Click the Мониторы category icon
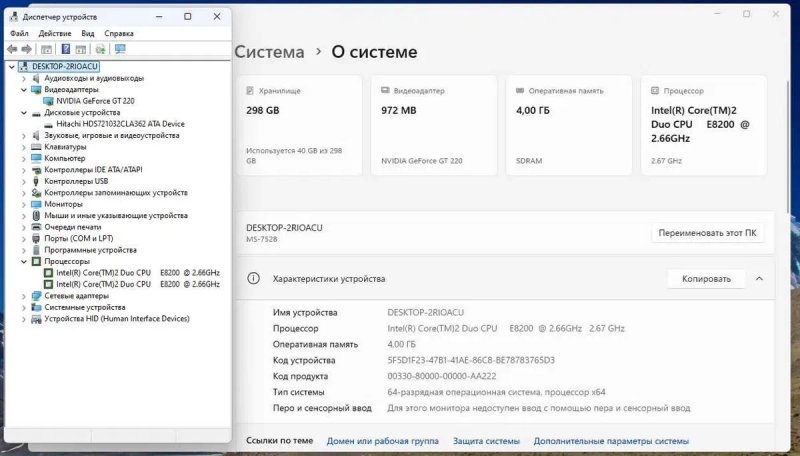The width and height of the screenshot is (800, 456). (36, 204)
